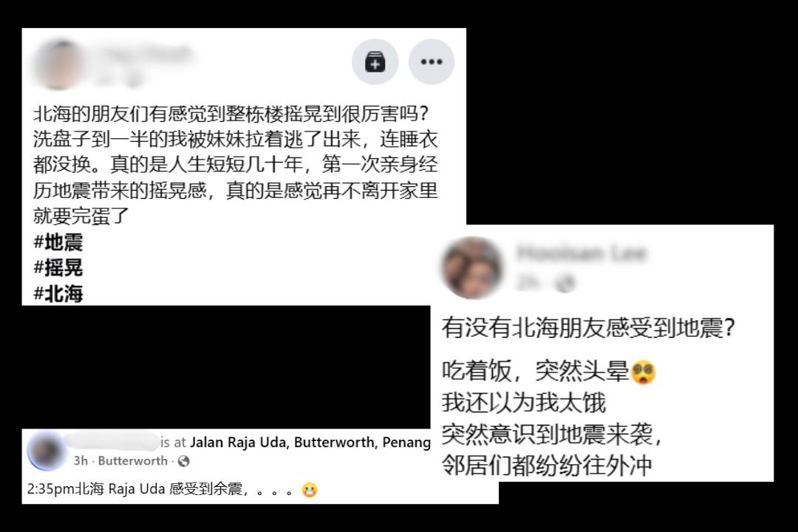Screen dimensions: 798x532
Task: Click the dizzy face emoji after 突然头晕
Action: (x=644, y=372)
